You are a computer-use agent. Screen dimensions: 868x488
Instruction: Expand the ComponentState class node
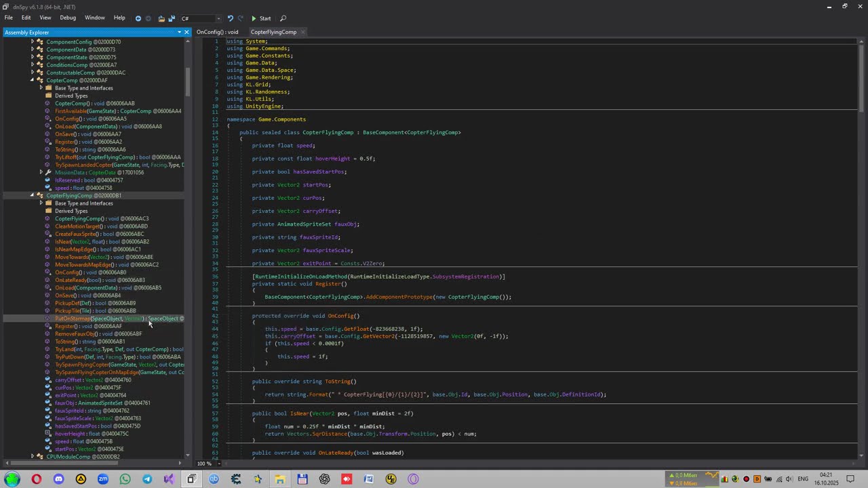[32, 57]
